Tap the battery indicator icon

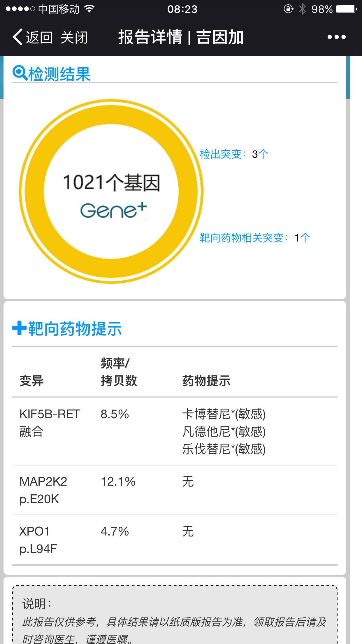346,9
